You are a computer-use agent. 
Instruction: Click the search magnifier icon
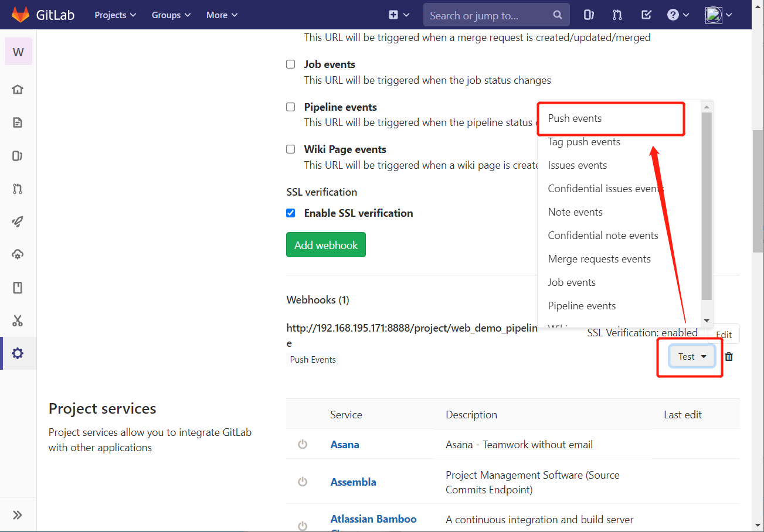point(558,15)
